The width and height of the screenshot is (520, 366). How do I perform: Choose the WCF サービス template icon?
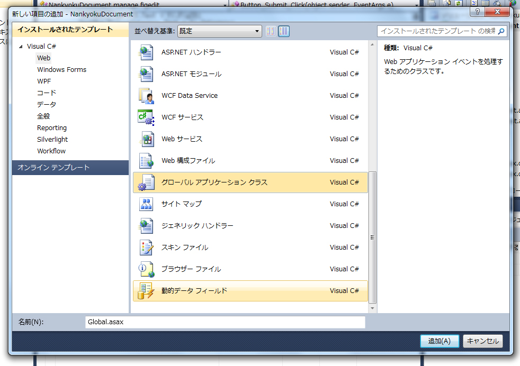pyautogui.click(x=146, y=117)
